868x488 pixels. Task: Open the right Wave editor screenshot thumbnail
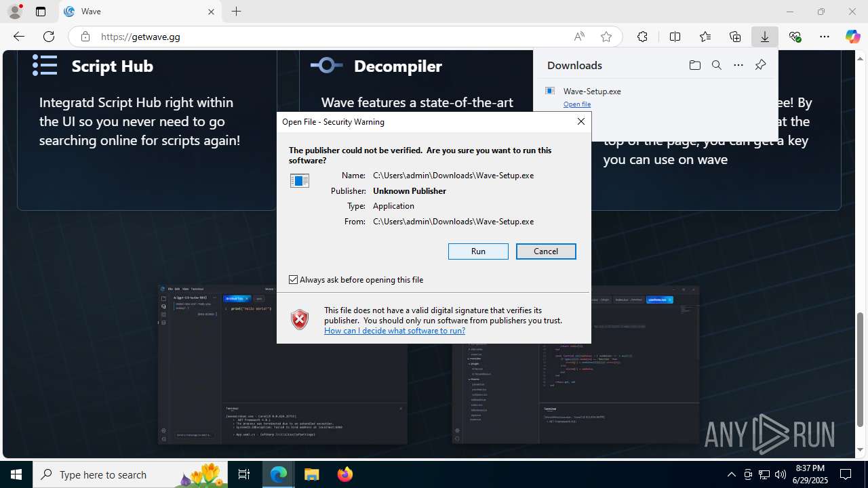tap(576, 365)
